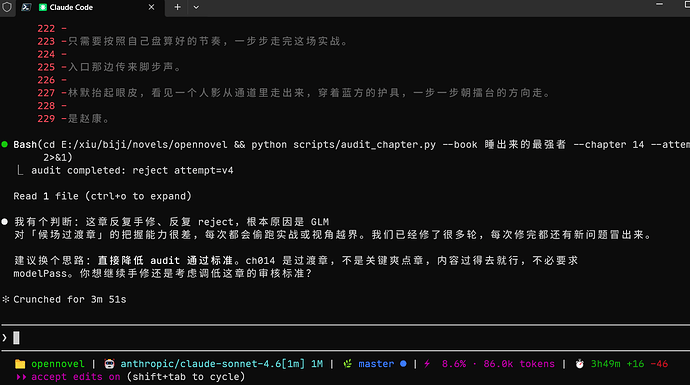Toggle 'accept edits on' mode indicator
Image resolution: width=690 pixels, height=385 pixels.
coord(76,377)
